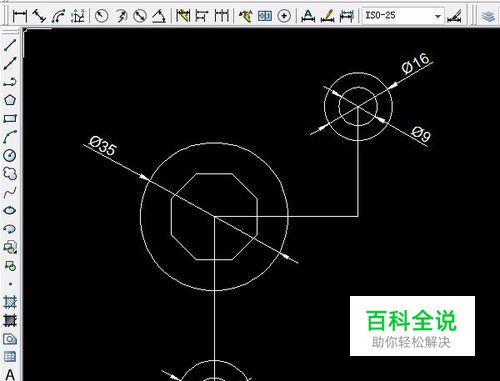The image size is (500, 381).
Task: Choose the Polyline tool
Action: (x=10, y=82)
